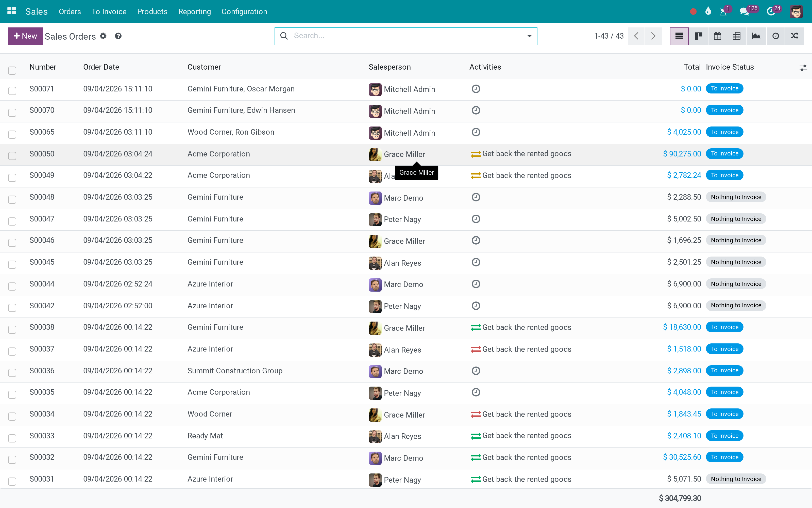Image resolution: width=812 pixels, height=508 pixels.
Task: Click the shuffle view icon
Action: pos(794,36)
